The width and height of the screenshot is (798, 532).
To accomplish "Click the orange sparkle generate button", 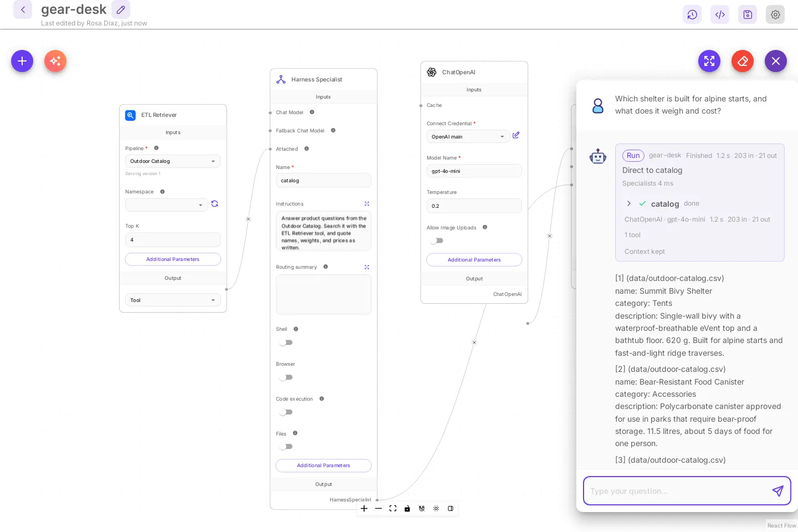I will [55, 61].
